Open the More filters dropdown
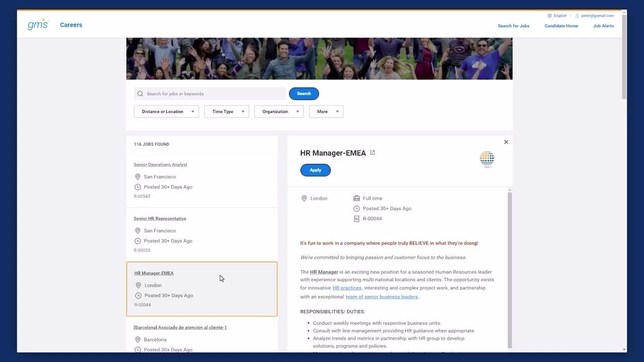The height and width of the screenshot is (362, 644). point(326,112)
